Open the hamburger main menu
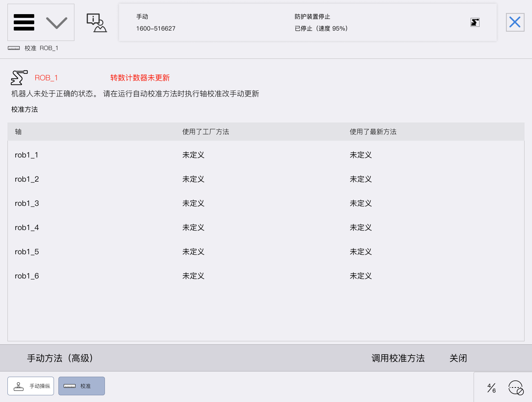 point(24,22)
